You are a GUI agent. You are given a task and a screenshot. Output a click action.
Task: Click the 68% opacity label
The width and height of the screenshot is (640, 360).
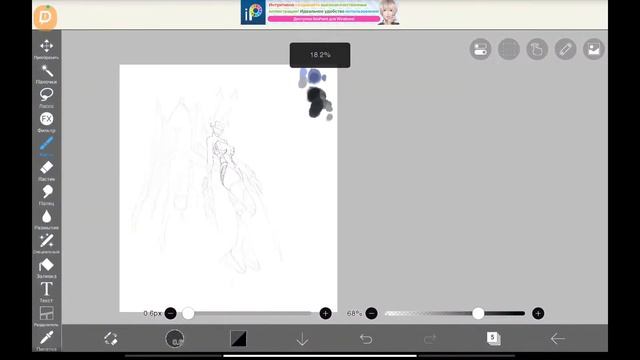point(354,313)
